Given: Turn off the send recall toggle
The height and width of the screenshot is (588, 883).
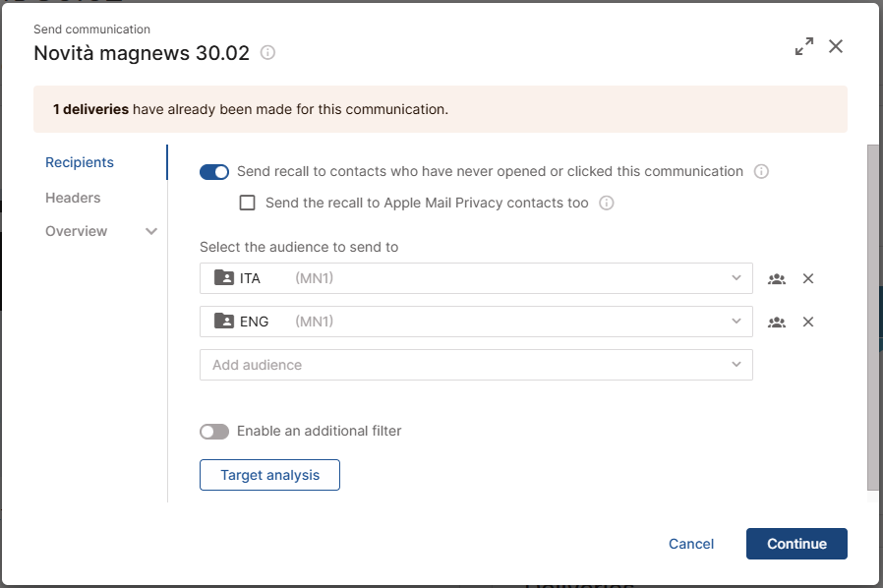Looking at the screenshot, I should pyautogui.click(x=214, y=172).
